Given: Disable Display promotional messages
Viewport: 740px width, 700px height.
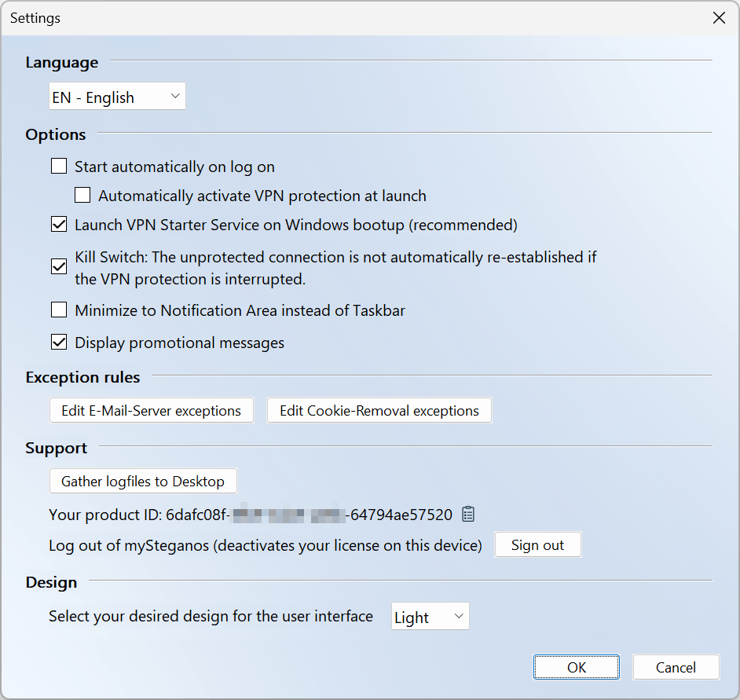Looking at the screenshot, I should tap(59, 342).
